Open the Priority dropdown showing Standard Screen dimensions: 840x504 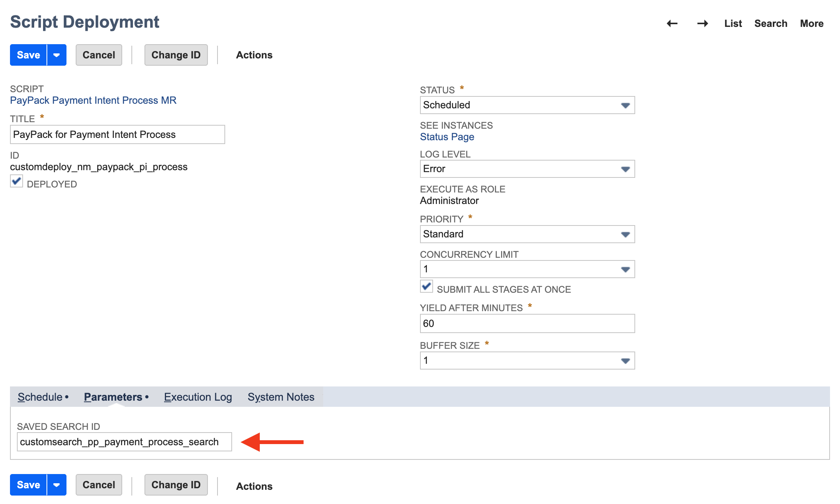(527, 234)
